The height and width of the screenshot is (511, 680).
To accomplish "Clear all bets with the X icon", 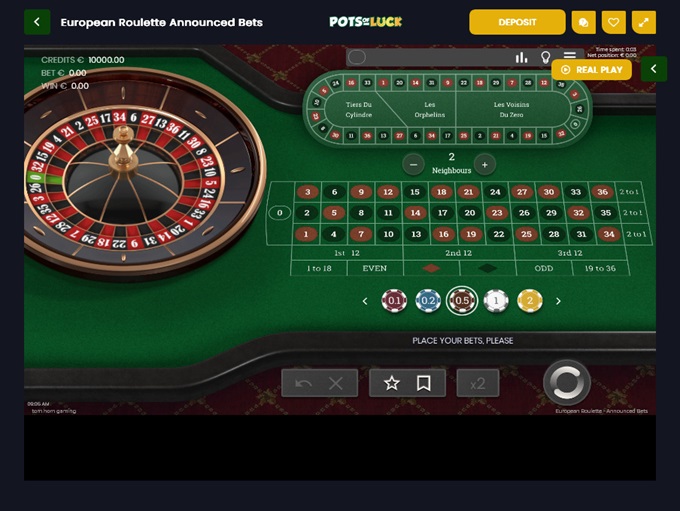I will (336, 383).
